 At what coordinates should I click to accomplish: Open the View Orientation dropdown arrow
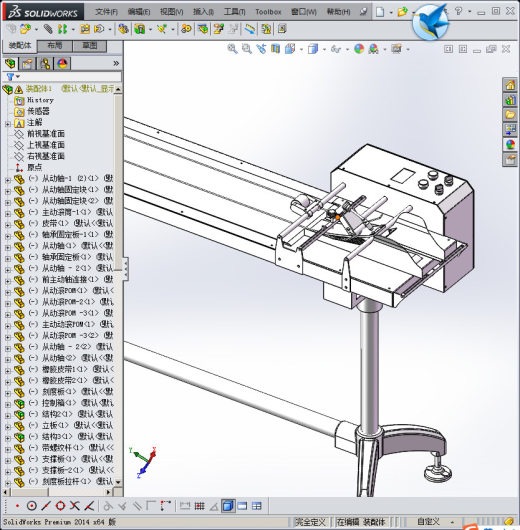301,50
